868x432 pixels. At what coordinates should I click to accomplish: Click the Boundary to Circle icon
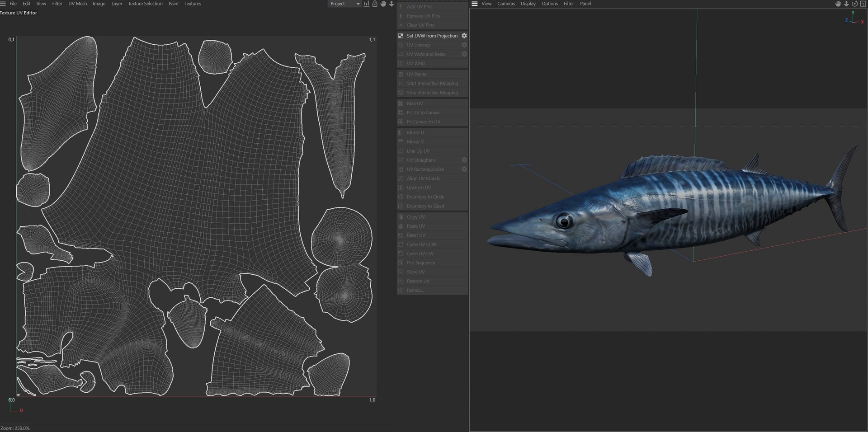tap(401, 197)
